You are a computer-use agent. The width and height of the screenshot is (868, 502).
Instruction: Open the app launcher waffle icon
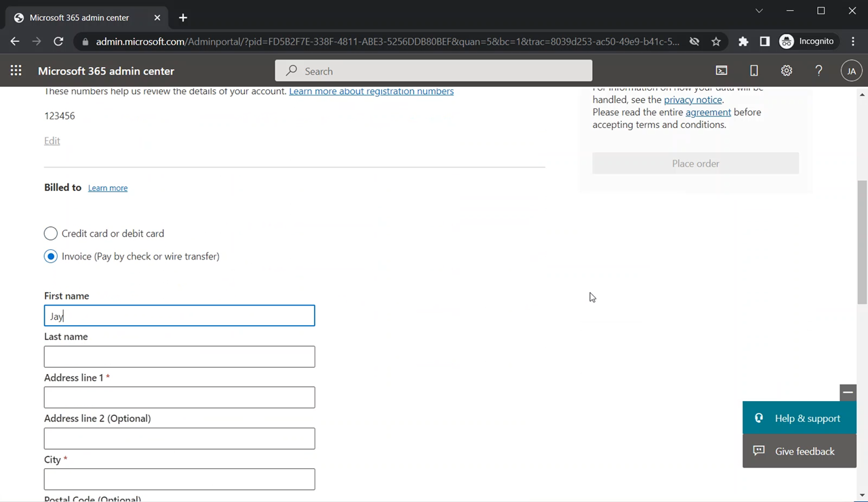click(16, 71)
